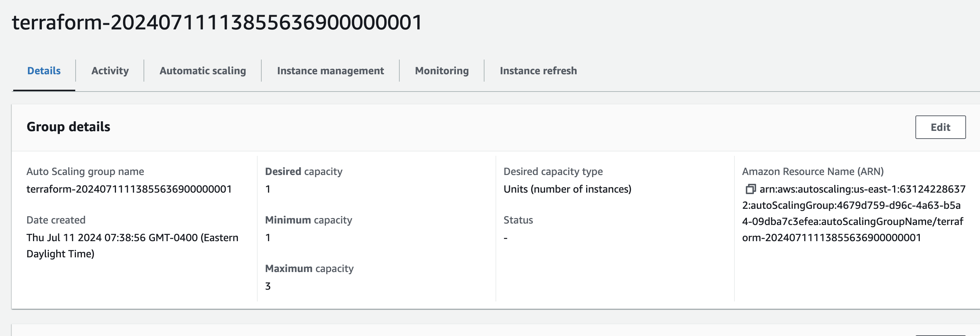Viewport: 980px width, 336px height.
Task: Click the terraform group page title
Action: coord(217,22)
